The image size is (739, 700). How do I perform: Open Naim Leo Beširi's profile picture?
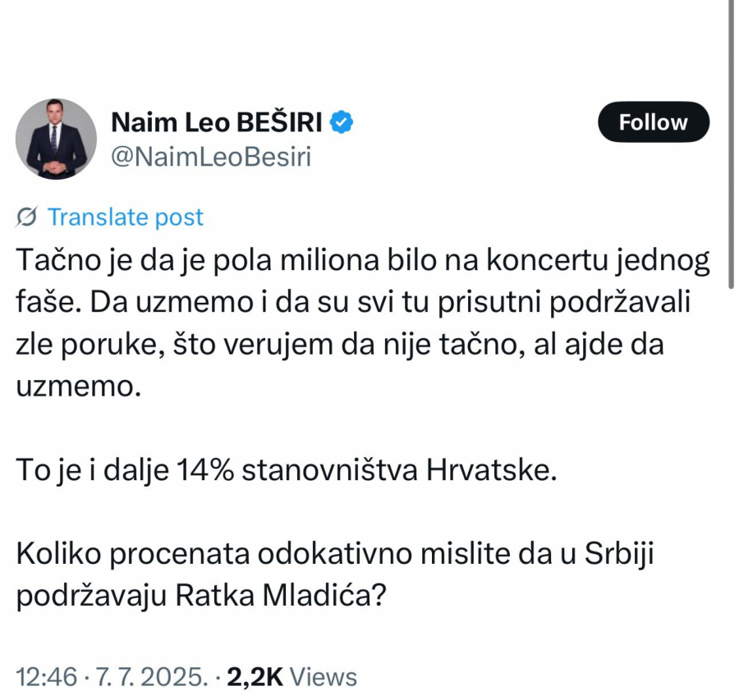point(57,140)
